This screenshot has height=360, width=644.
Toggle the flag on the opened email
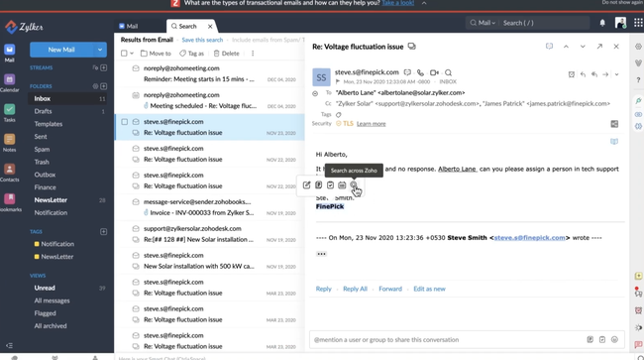338,81
